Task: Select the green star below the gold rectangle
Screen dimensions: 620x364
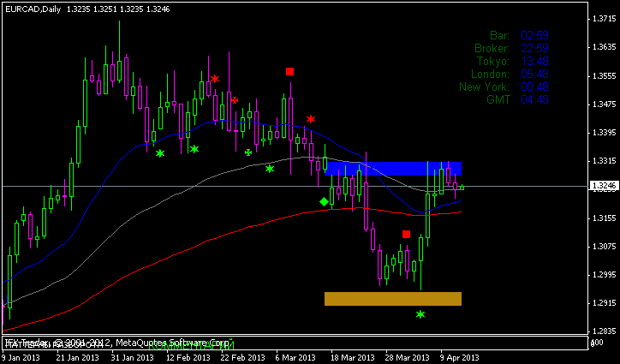Action: (420, 314)
